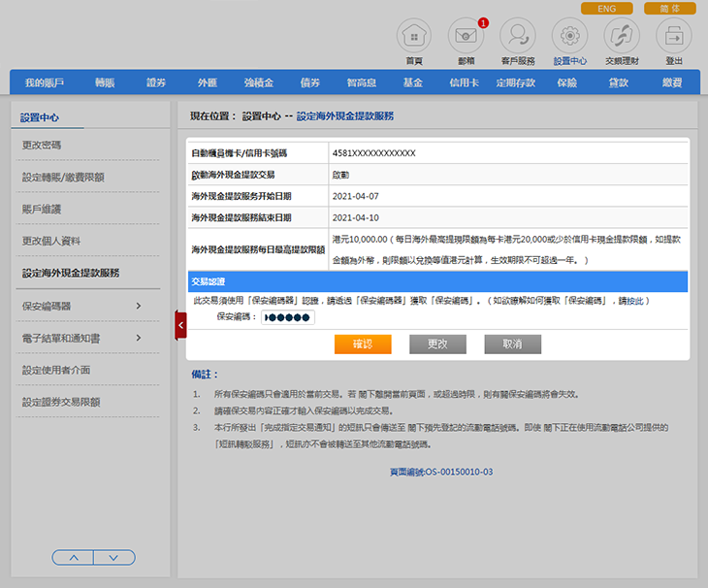708x588 pixels.
Task: Open the 郵箱 mailbox icon
Action: pos(466,37)
